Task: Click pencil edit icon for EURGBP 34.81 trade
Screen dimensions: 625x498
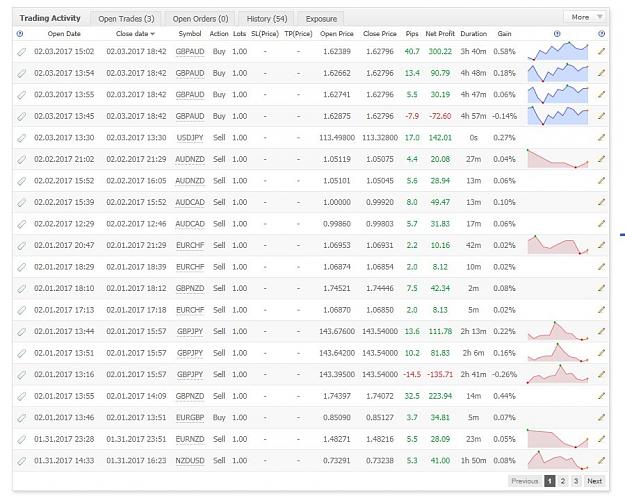Action: pos(601,417)
